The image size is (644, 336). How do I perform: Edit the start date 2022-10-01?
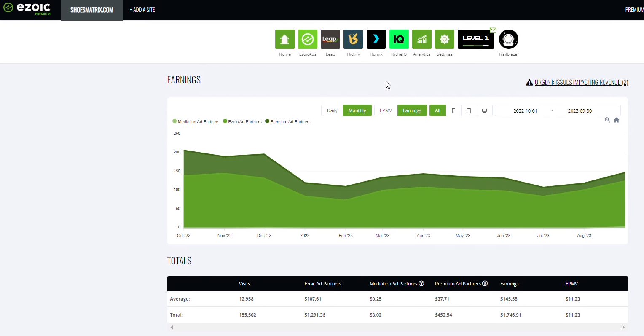pyautogui.click(x=525, y=111)
